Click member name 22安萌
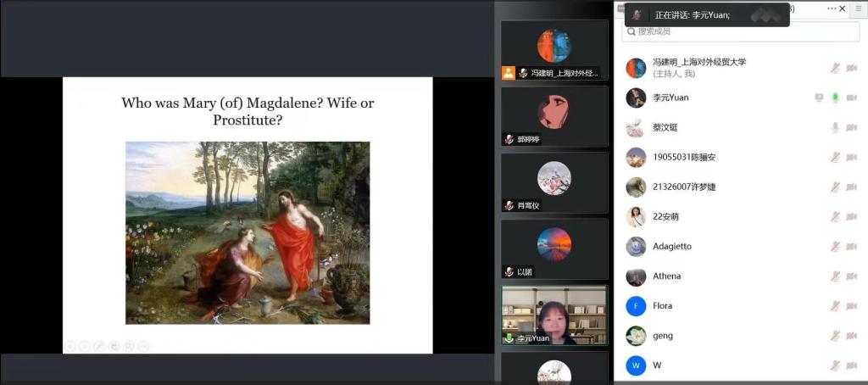Image resolution: width=868 pixels, height=385 pixels. click(x=665, y=216)
